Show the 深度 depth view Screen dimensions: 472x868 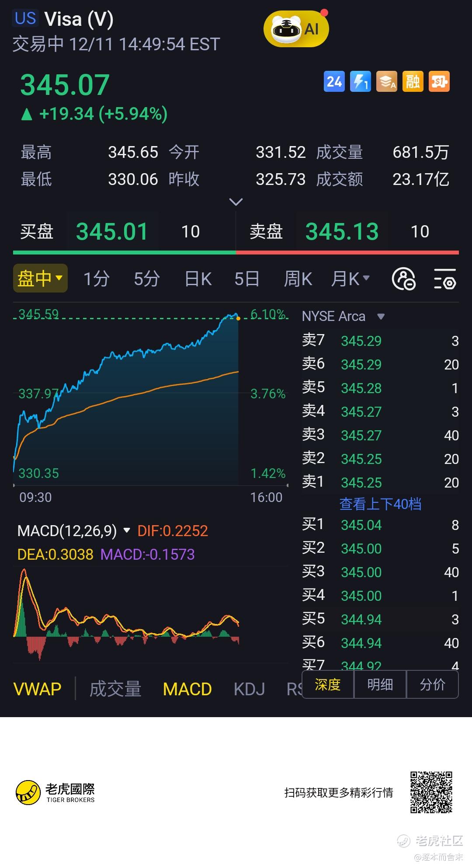coord(328,685)
